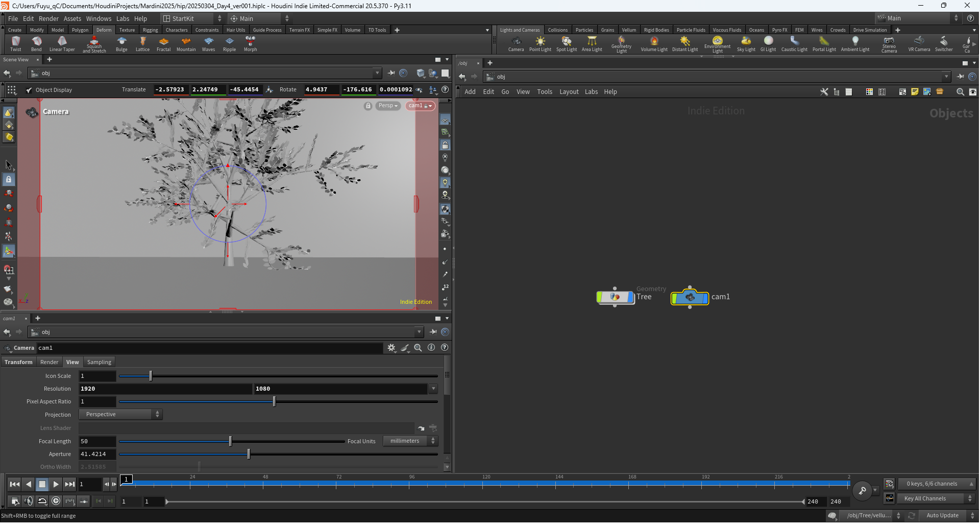Open the Focal Units millimeters dropdown
The height and width of the screenshot is (527, 980).
click(410, 441)
